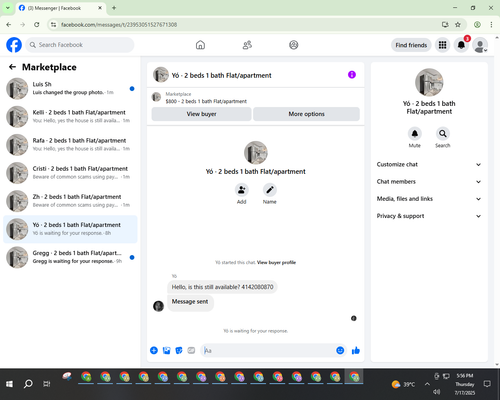Click the $800 Marketplace listing row
This screenshot has width=500, height=400.
[256, 97]
